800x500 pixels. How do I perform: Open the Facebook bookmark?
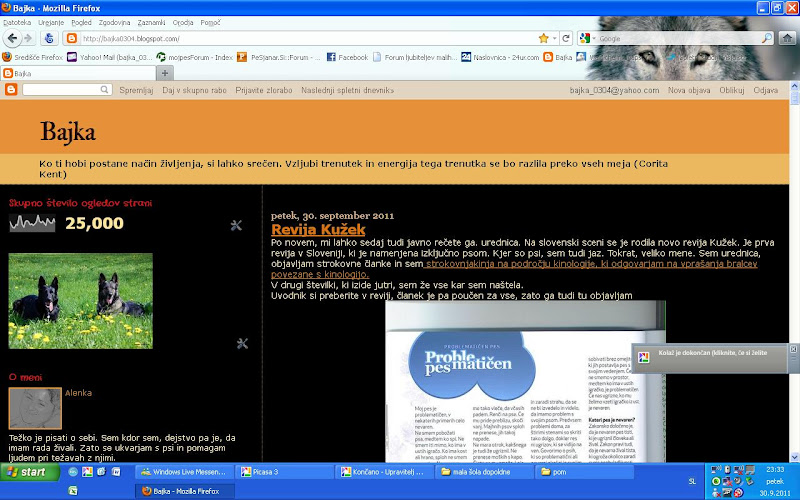(347, 57)
